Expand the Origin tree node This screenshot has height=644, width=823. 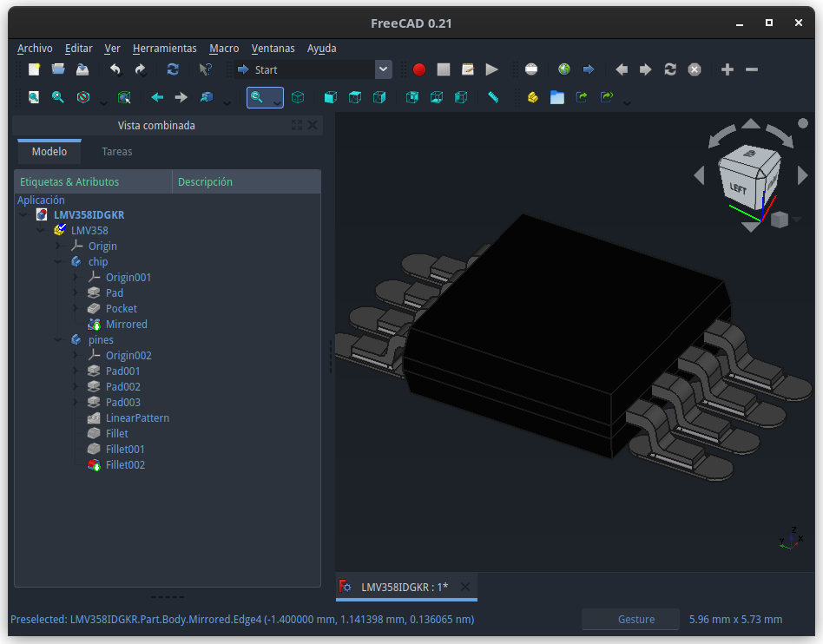[x=58, y=246]
